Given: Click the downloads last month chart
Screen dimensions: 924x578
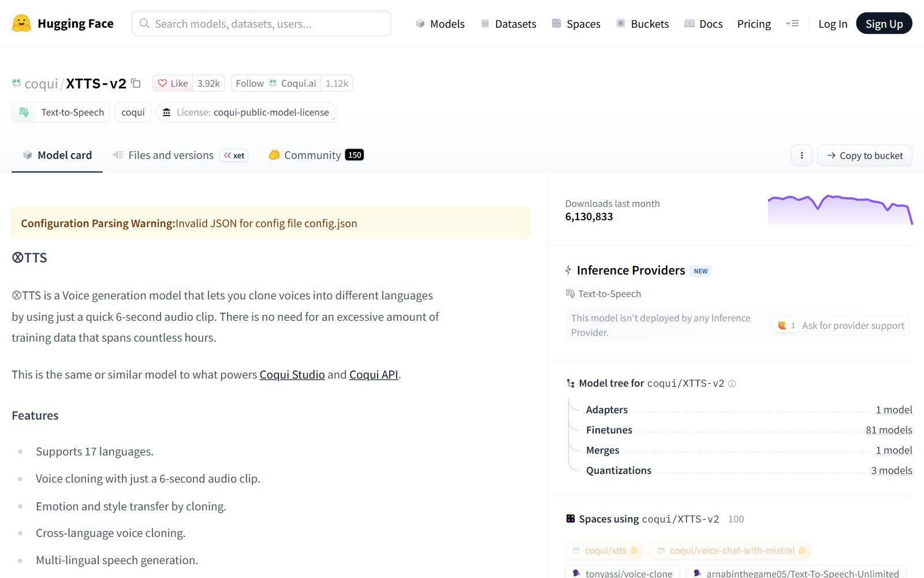Looking at the screenshot, I should [x=840, y=210].
